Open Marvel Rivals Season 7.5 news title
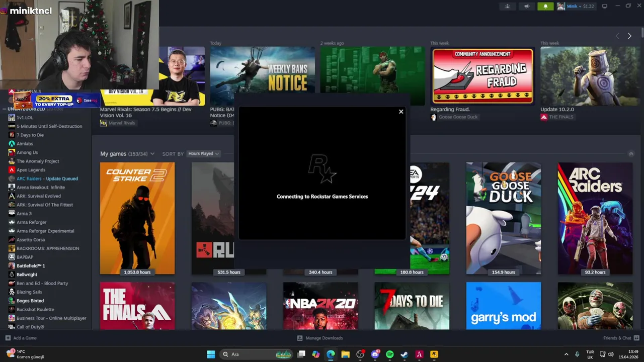 click(x=146, y=112)
